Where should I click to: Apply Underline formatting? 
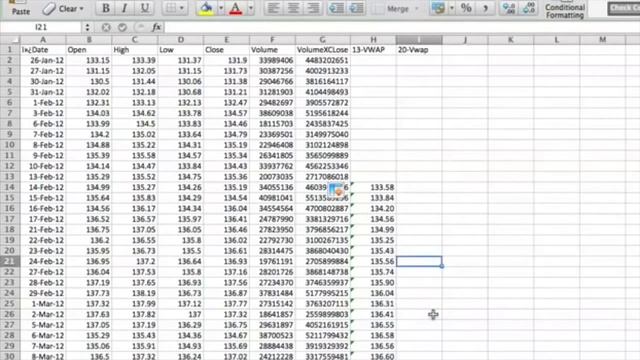[144, 8]
